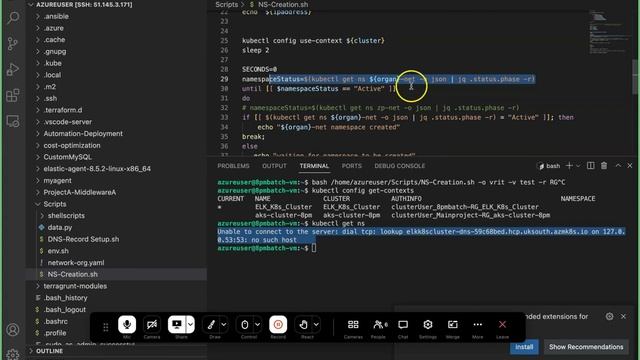Open meeting Settings in toolbar
The height and width of the screenshot is (360, 640).
click(428, 324)
